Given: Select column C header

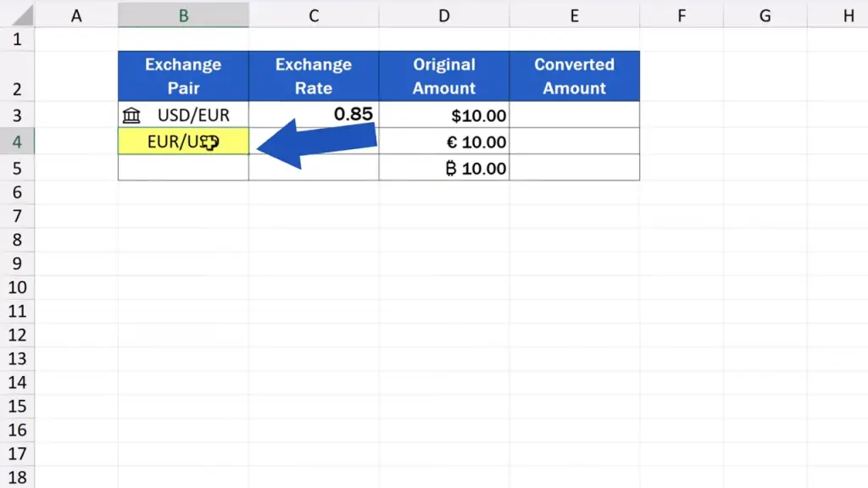Looking at the screenshot, I should 314,14.
